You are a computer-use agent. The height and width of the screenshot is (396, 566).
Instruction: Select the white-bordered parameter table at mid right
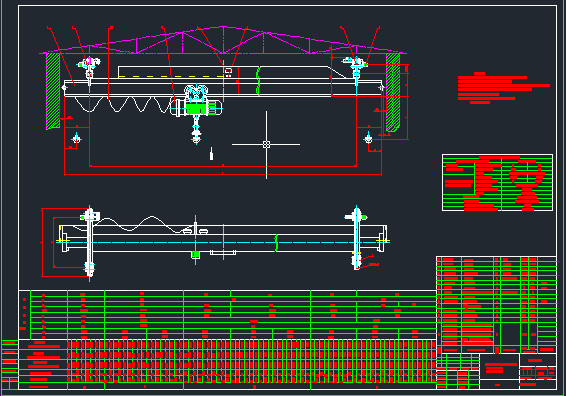[497, 182]
